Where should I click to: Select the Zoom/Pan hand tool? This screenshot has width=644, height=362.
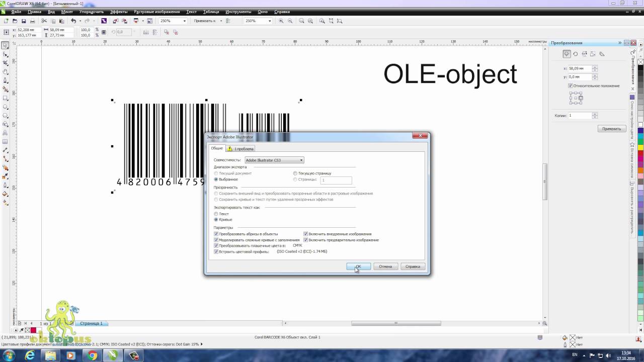point(6,72)
